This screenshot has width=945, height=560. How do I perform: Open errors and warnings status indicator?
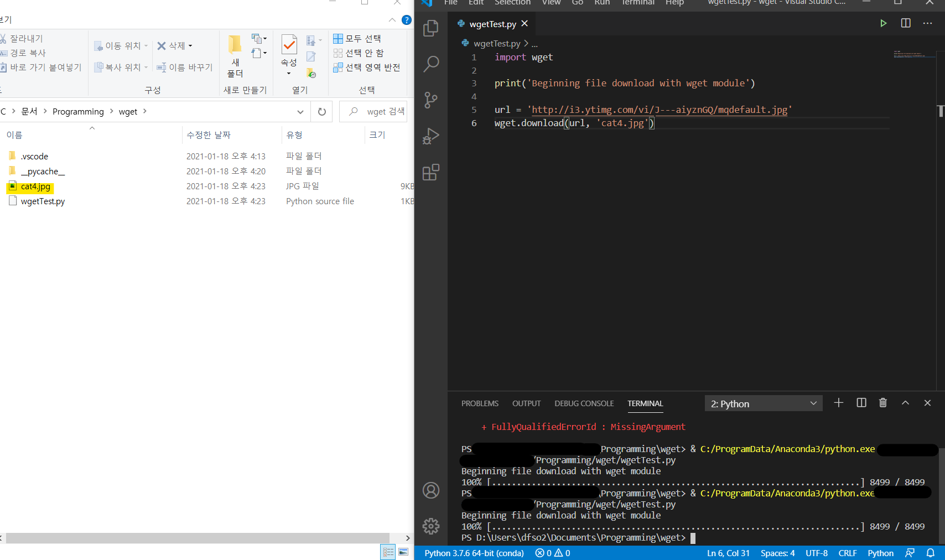coord(552,553)
